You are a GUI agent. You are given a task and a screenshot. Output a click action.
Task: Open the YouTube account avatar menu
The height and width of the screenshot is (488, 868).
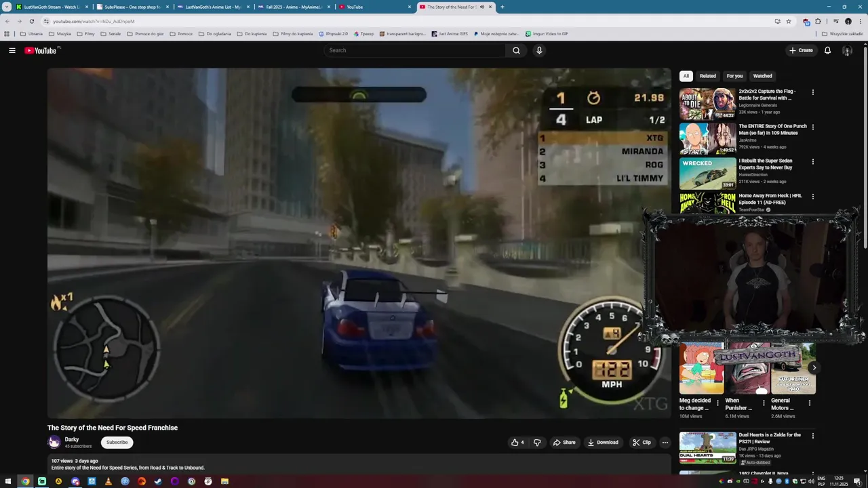click(x=847, y=50)
